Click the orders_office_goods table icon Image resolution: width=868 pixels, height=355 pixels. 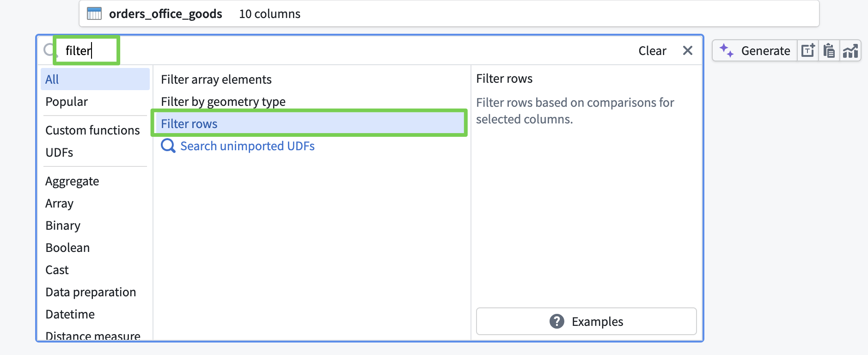click(94, 14)
